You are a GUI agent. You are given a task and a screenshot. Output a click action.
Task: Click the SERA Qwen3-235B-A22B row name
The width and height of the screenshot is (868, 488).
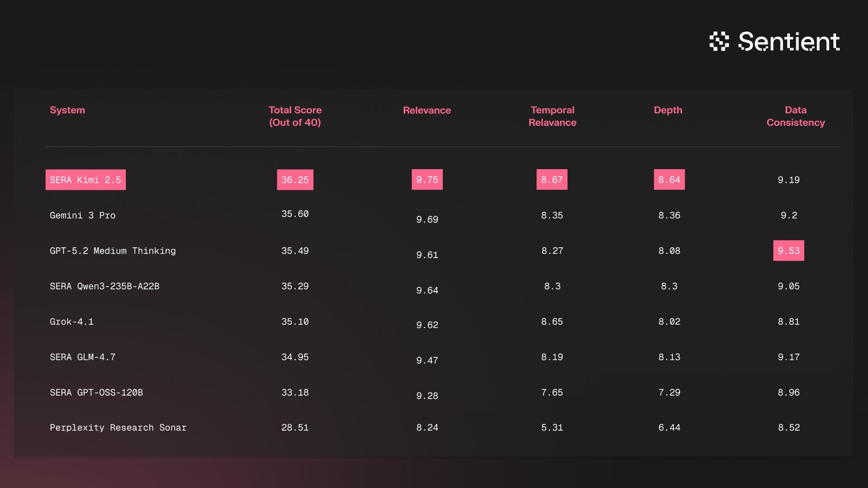[105, 286]
